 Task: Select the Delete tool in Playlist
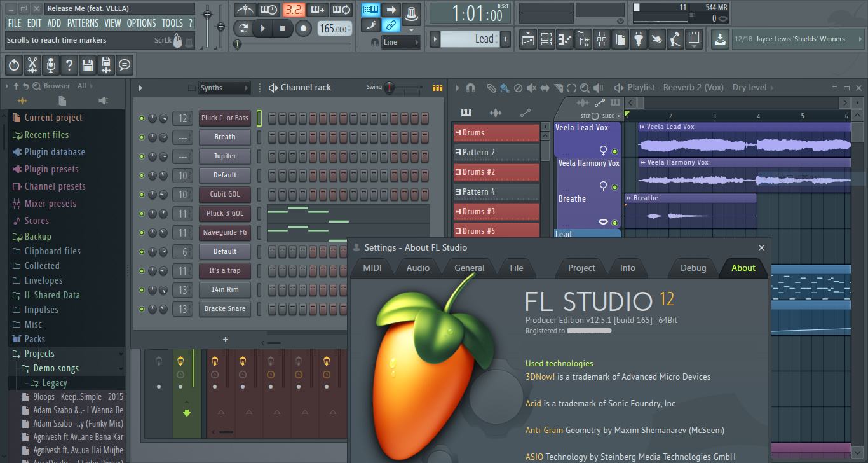click(x=518, y=88)
